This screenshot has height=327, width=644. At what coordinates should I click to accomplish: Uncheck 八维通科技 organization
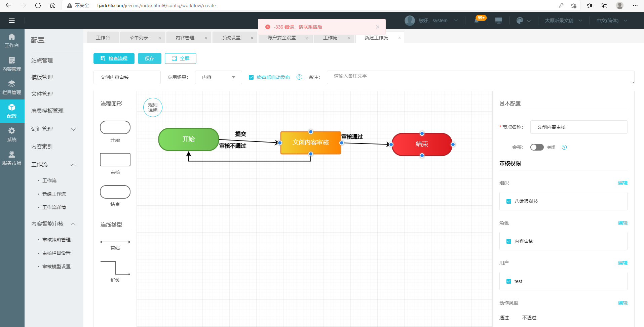tap(509, 201)
